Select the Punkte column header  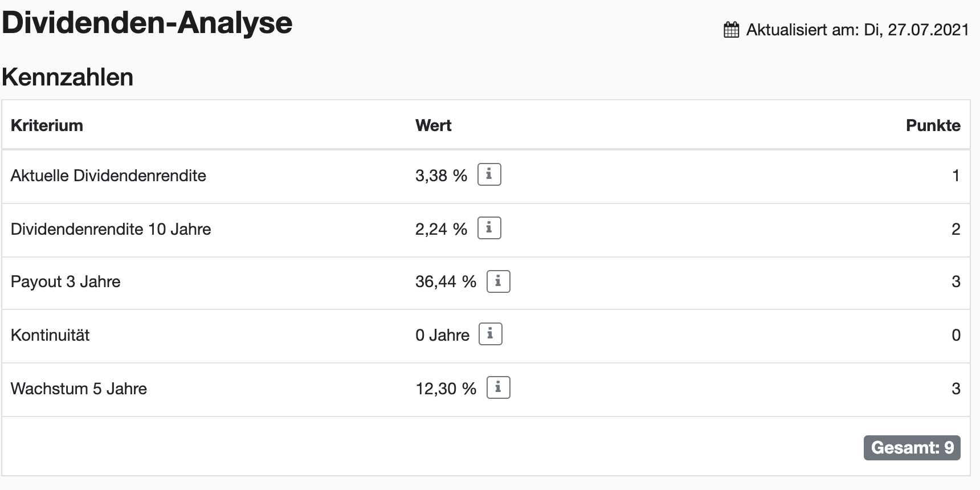coord(933,125)
